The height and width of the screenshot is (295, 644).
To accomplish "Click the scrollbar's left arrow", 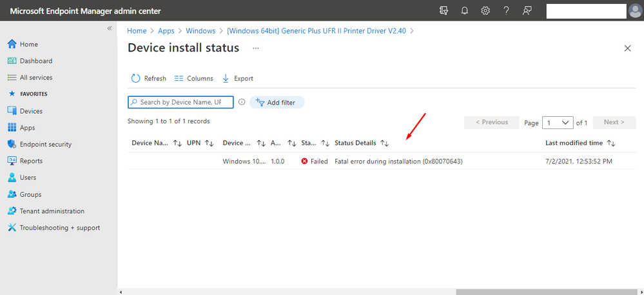I will [121, 292].
